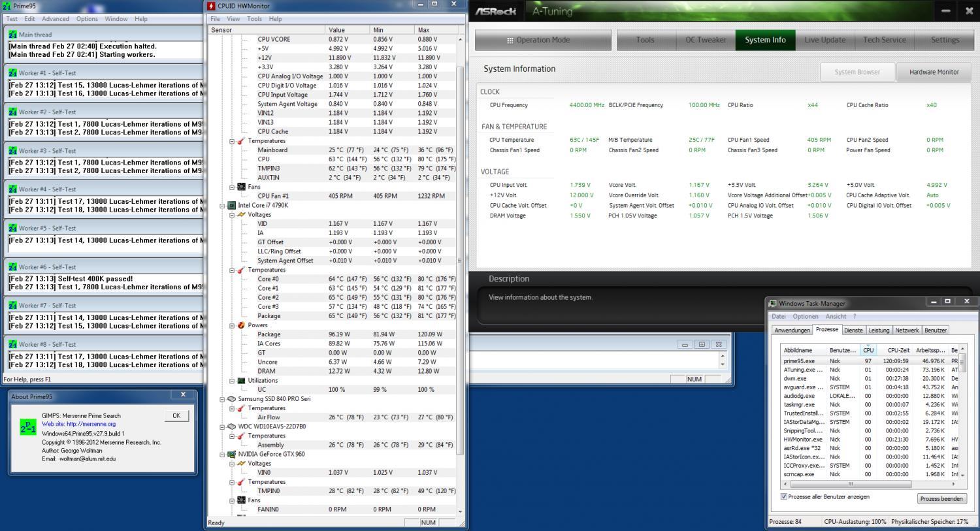Select the prime95.exe process row
Screen dimensions: 980x531
[870, 361]
